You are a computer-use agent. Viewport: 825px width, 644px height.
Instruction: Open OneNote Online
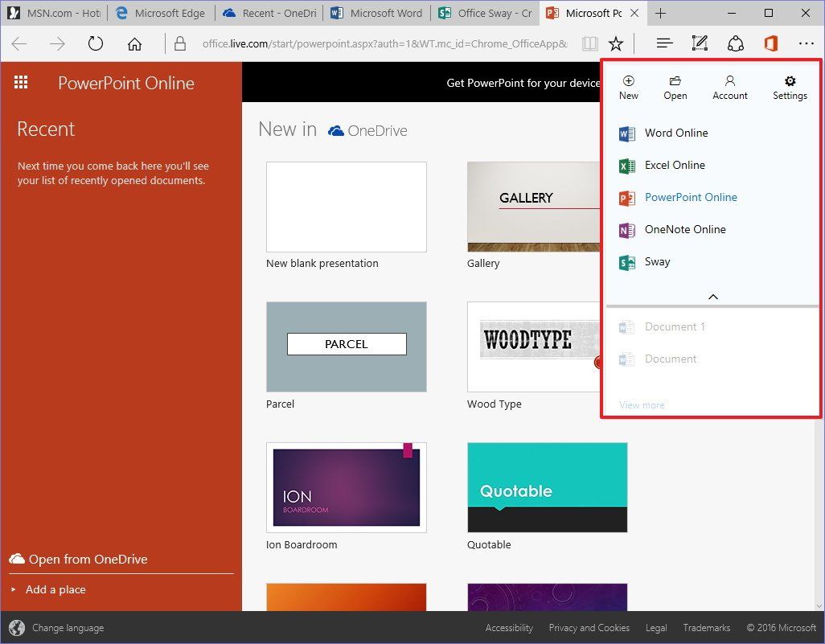pos(684,229)
